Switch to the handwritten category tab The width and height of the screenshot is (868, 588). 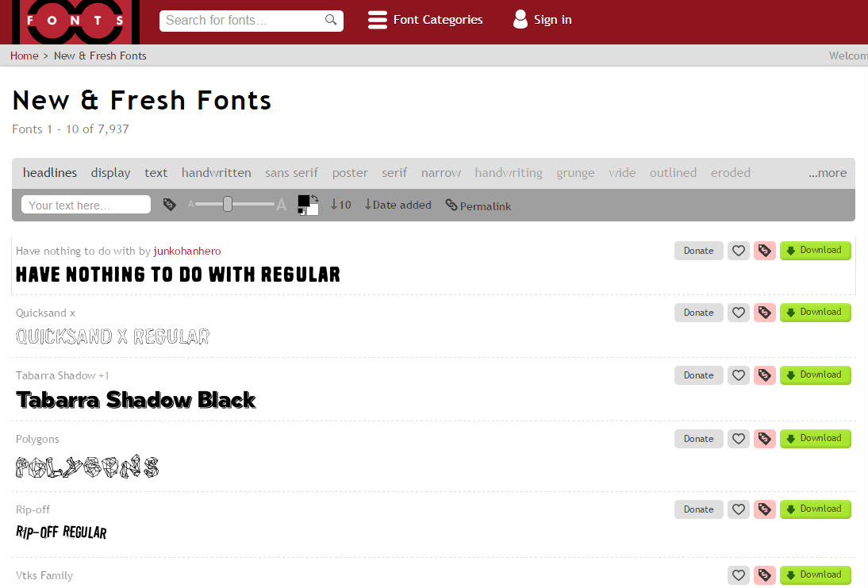tap(216, 172)
